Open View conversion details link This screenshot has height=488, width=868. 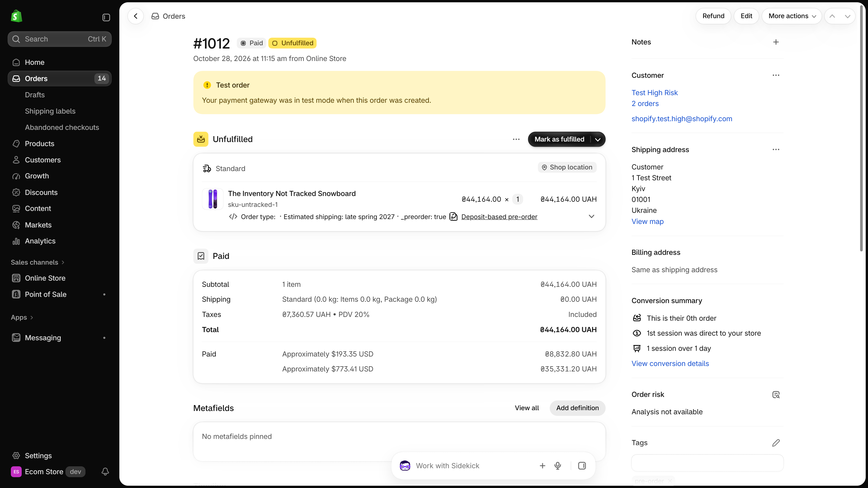670,363
